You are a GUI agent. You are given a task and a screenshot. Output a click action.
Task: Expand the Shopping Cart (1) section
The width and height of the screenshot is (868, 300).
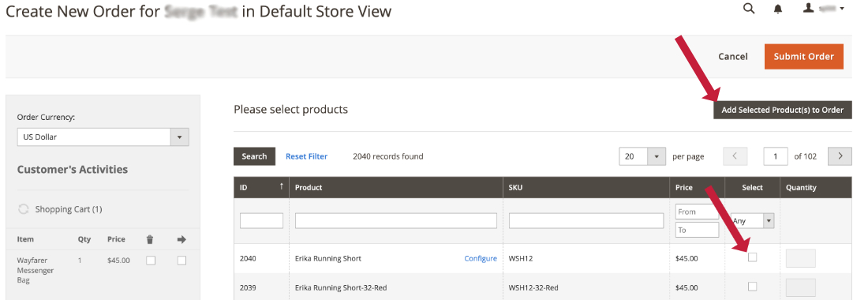point(69,209)
